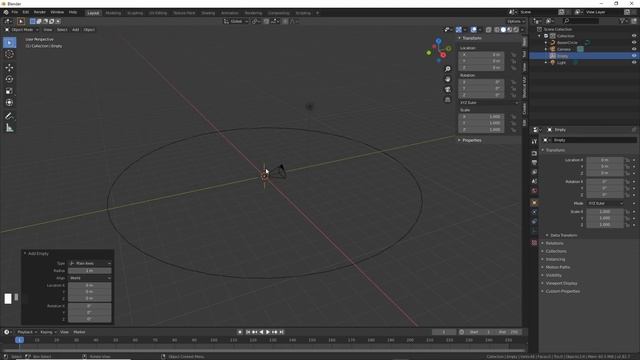Screen dimensions: 640x360
Task: Toggle camera view icon in viewport
Action: click(448, 89)
